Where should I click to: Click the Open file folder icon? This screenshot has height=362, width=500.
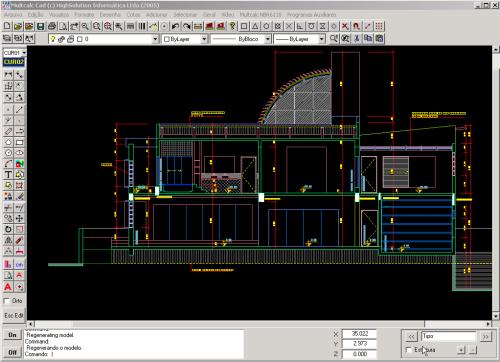point(18,26)
